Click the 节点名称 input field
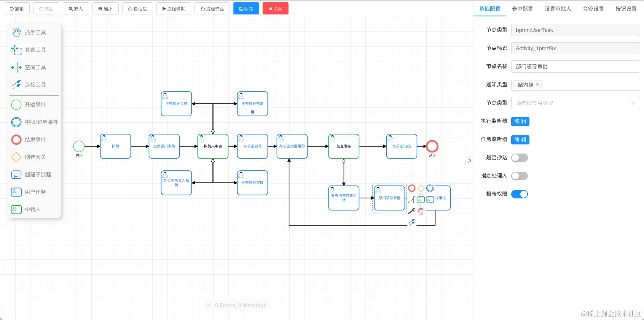Screen dimensions: 644x320 [575, 67]
